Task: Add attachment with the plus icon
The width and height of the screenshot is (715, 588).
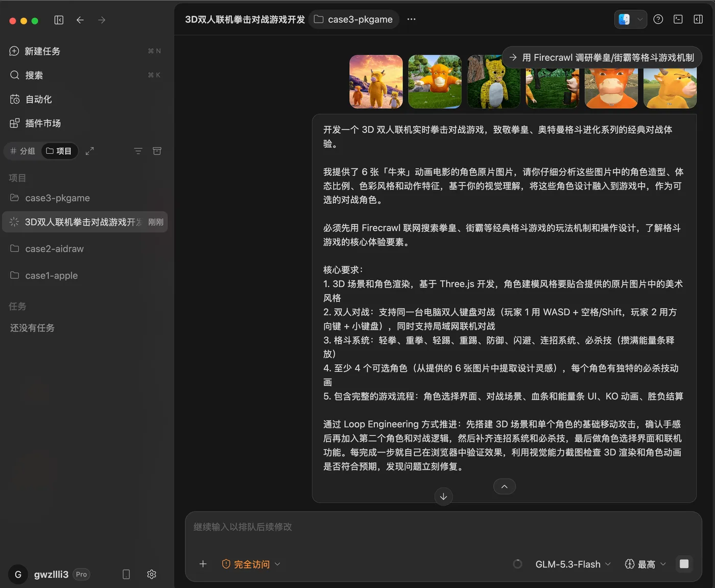Action: point(203,564)
